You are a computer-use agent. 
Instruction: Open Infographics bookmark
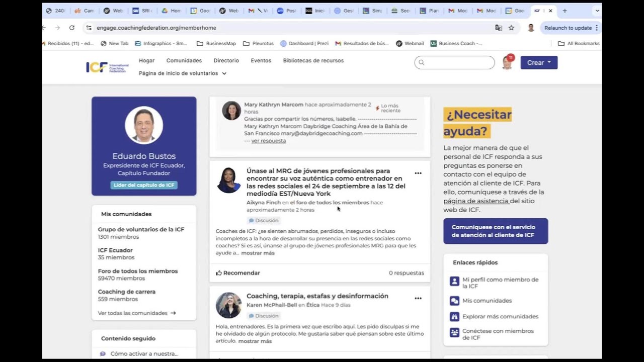(161, 44)
